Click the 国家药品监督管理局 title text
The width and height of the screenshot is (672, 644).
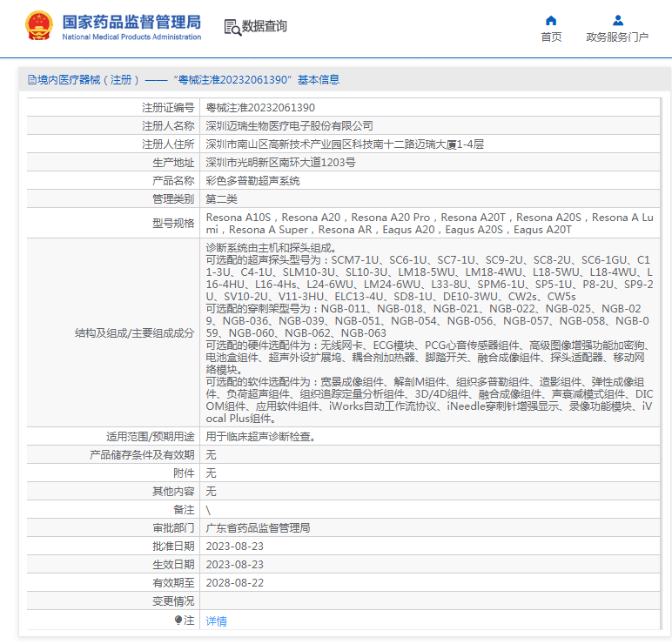click(x=131, y=21)
